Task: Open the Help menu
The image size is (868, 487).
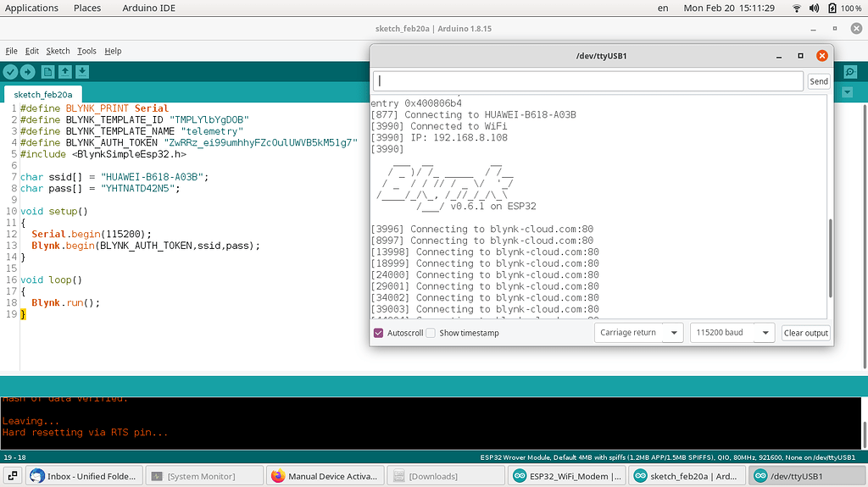Action: [x=113, y=51]
